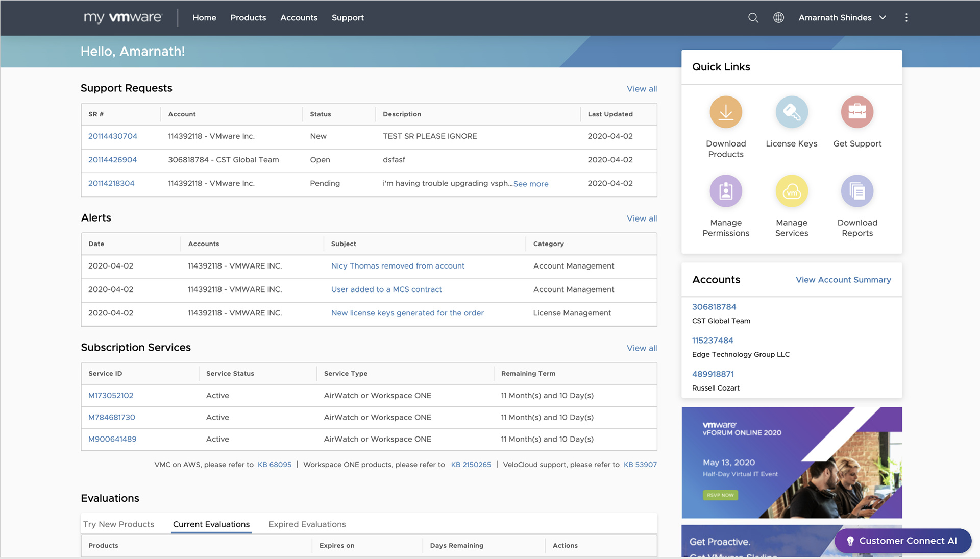Click the SR # column header

point(96,114)
